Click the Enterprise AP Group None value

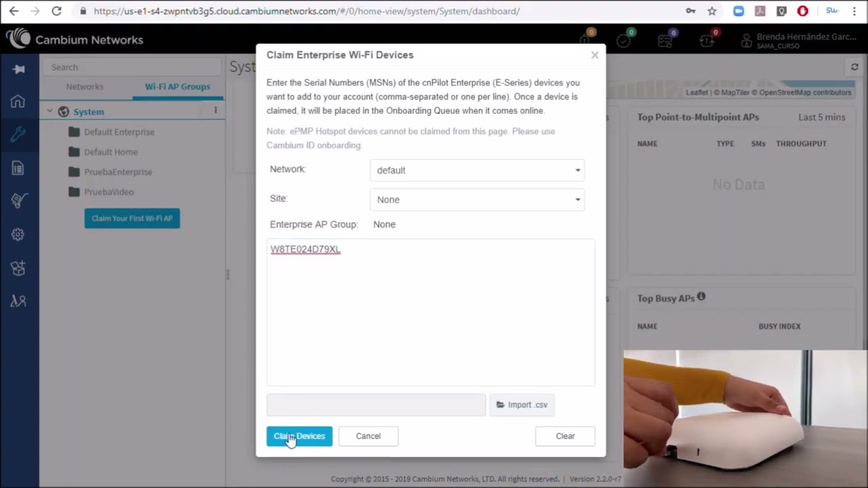point(384,224)
